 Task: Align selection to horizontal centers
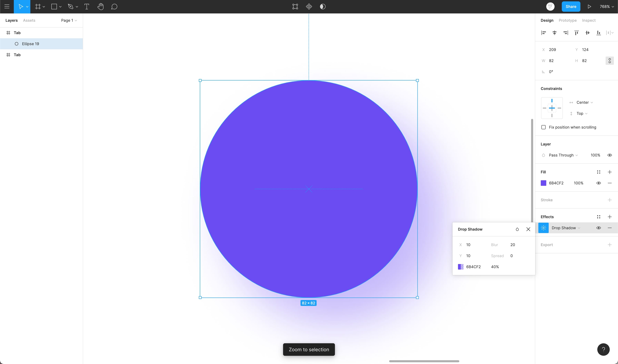[554, 33]
